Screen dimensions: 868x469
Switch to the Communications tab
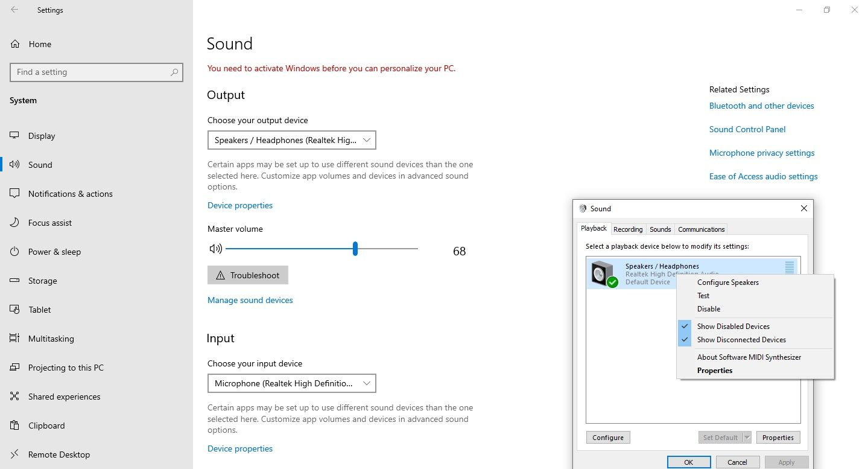(701, 229)
